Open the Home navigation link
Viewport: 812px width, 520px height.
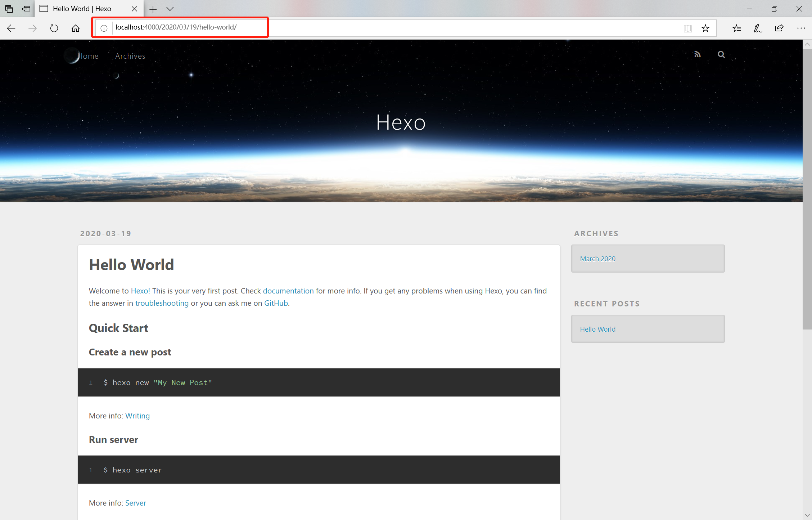[x=88, y=56]
